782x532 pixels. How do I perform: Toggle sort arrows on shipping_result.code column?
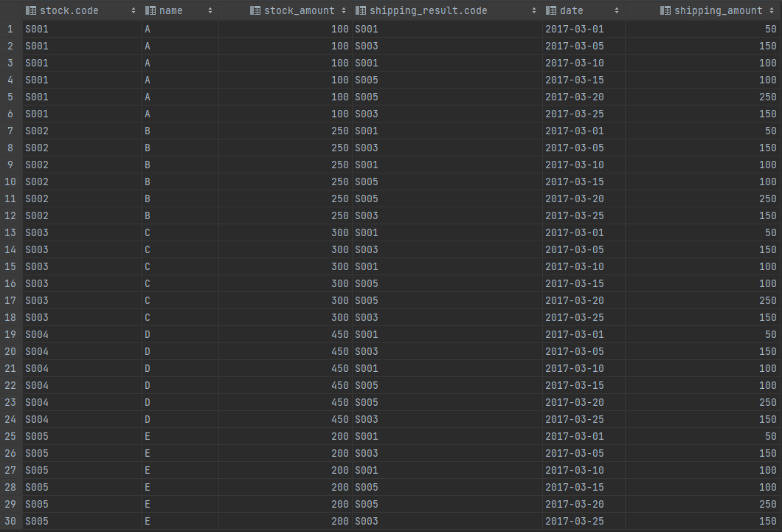point(533,10)
